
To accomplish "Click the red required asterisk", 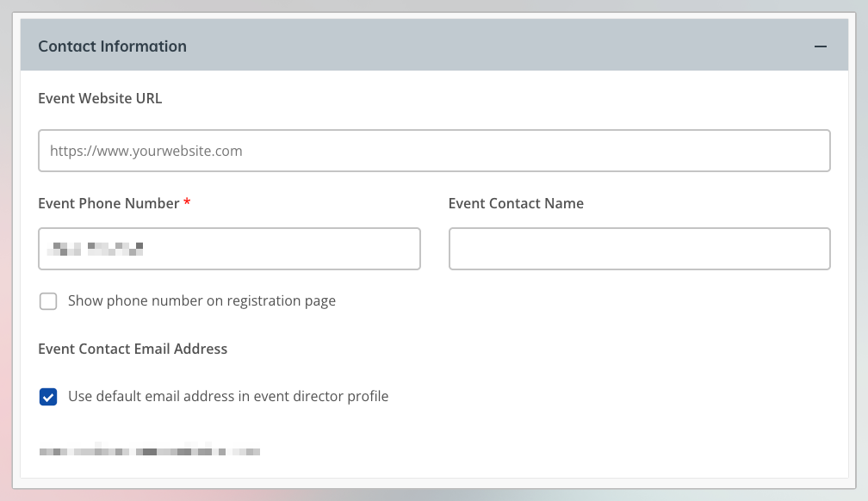I will coord(187,202).
